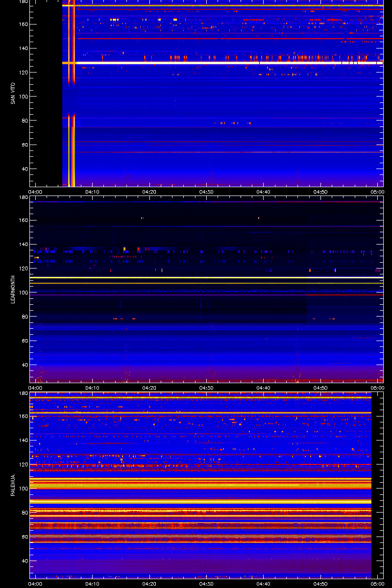Click the 160 frequency tick on San Vito axis

pyautogui.click(x=23, y=24)
